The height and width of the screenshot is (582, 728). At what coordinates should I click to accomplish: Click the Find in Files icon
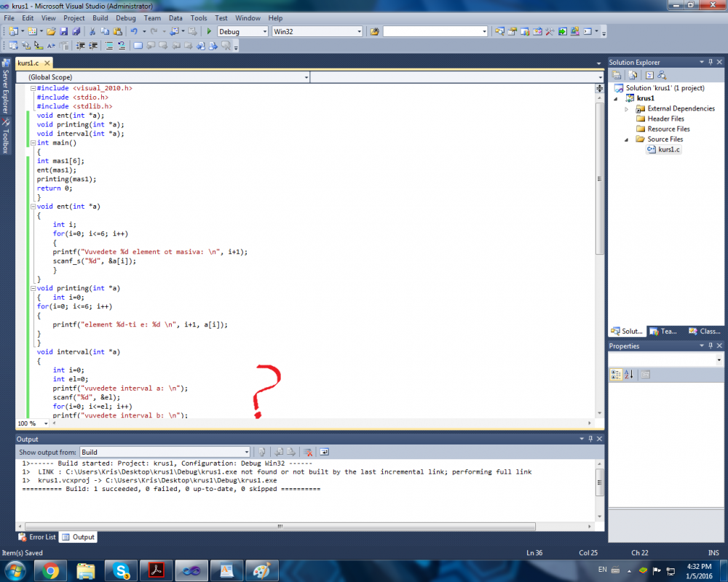[375, 31]
